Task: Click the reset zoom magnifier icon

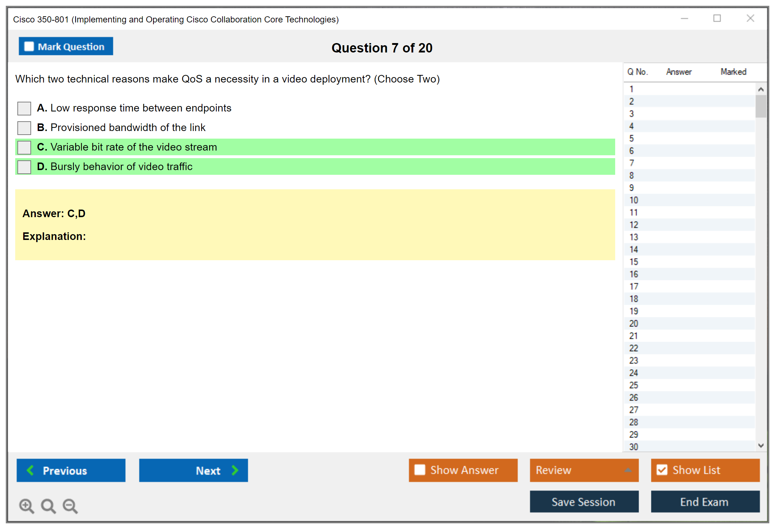Action: click(x=48, y=506)
